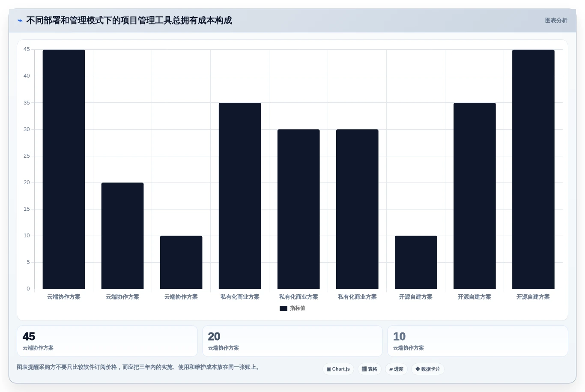585x392 pixels.
Task: Click the y-axis label 25
Action: point(27,156)
